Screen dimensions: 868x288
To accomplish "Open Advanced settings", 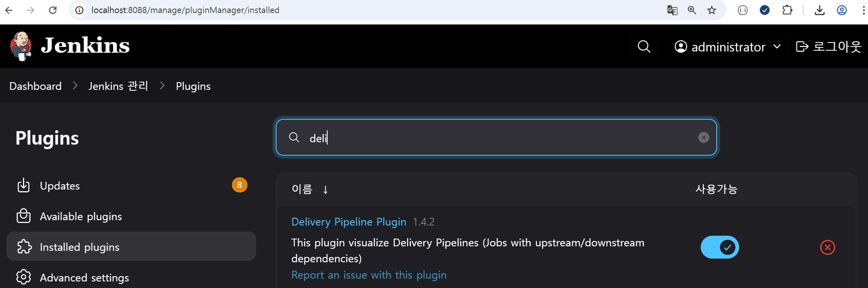I will (x=84, y=278).
